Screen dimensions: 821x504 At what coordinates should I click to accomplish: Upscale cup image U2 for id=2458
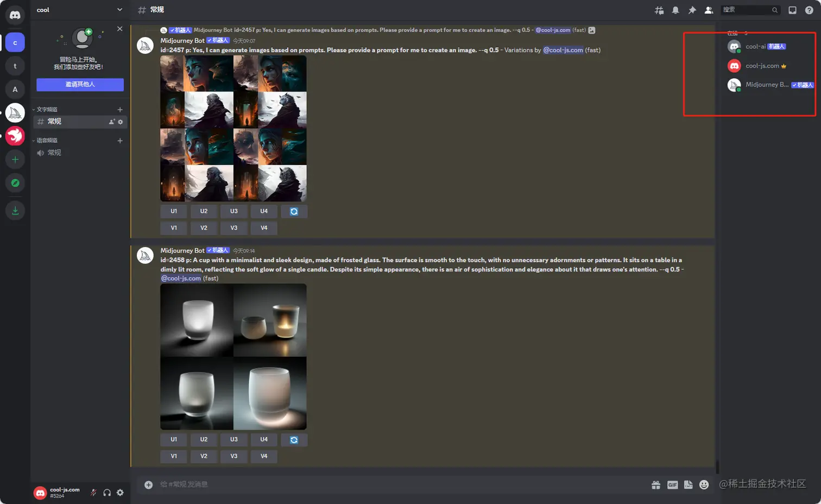pos(204,439)
